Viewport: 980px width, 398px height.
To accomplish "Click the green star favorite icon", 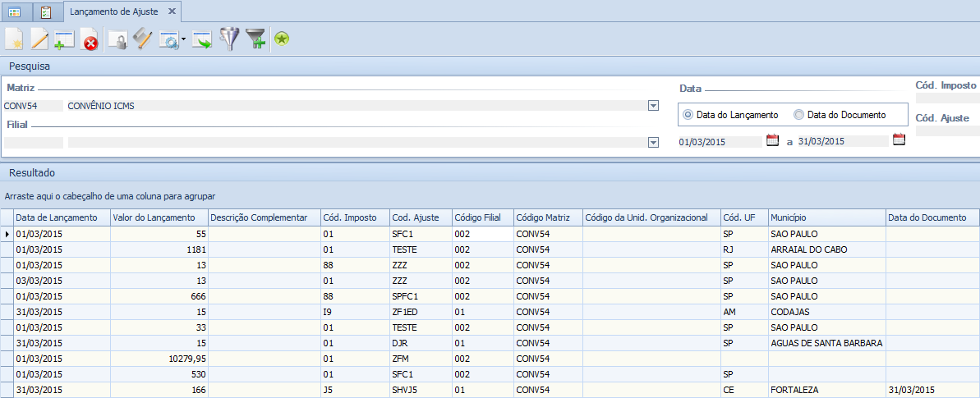I will 282,39.
